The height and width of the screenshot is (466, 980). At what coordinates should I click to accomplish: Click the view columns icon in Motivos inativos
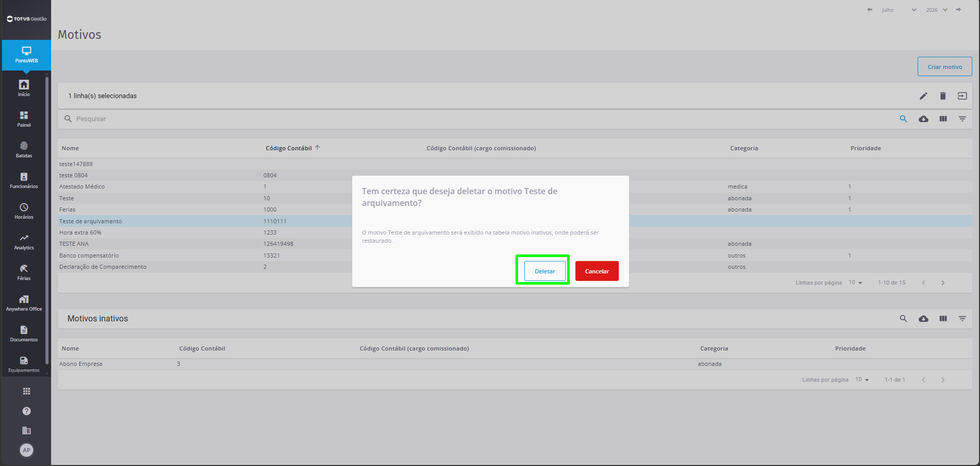943,319
